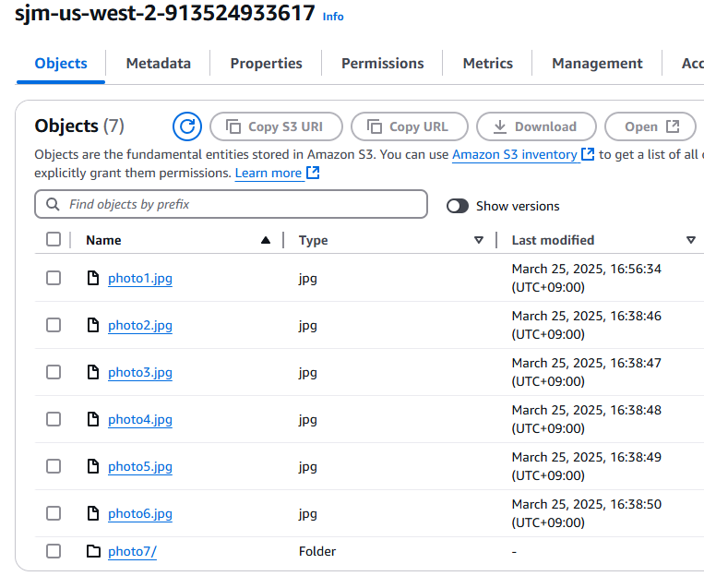704x588 pixels.
Task: Click the file icon beside photo4.jpg
Action: [93, 420]
